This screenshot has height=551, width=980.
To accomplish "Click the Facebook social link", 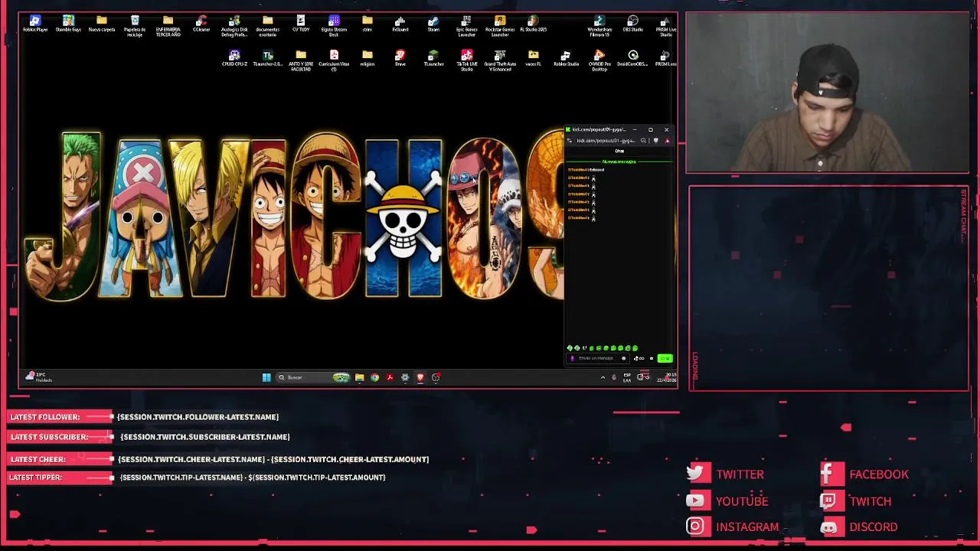I will (x=864, y=474).
